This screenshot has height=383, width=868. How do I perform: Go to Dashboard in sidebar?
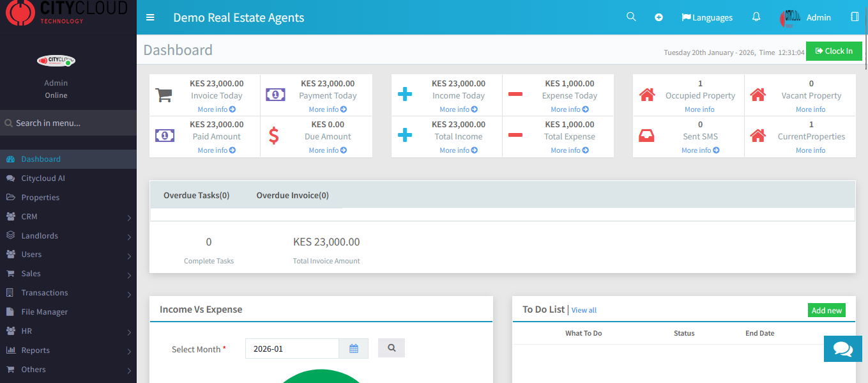[68, 159]
